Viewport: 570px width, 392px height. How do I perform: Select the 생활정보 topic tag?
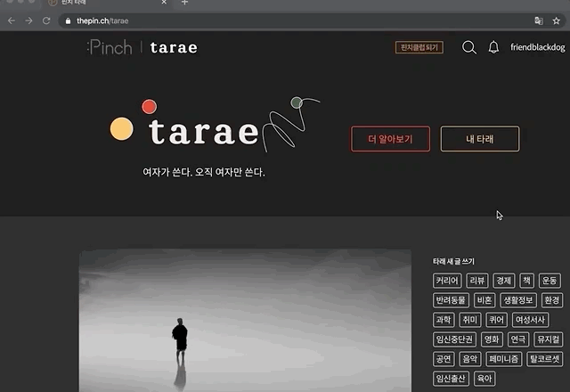518,300
